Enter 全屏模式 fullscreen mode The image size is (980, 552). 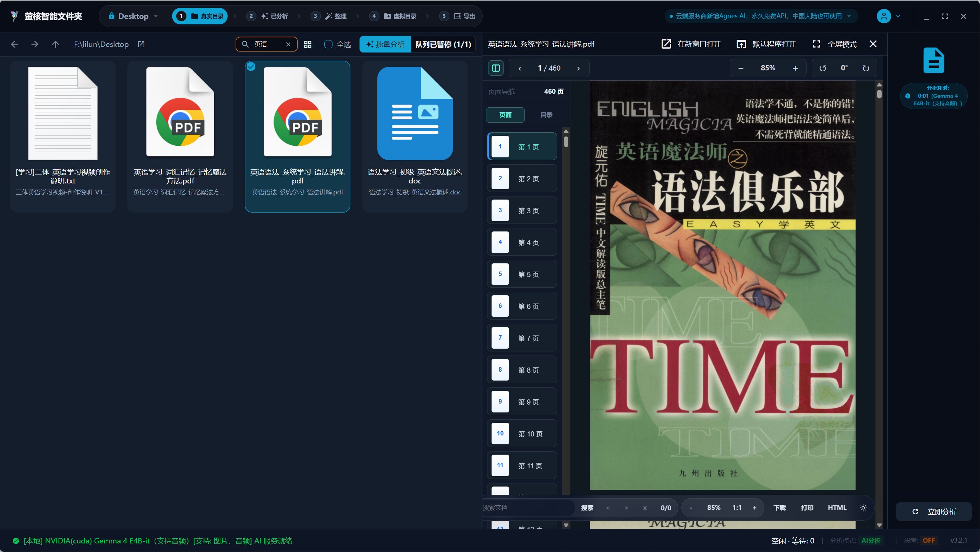(834, 44)
